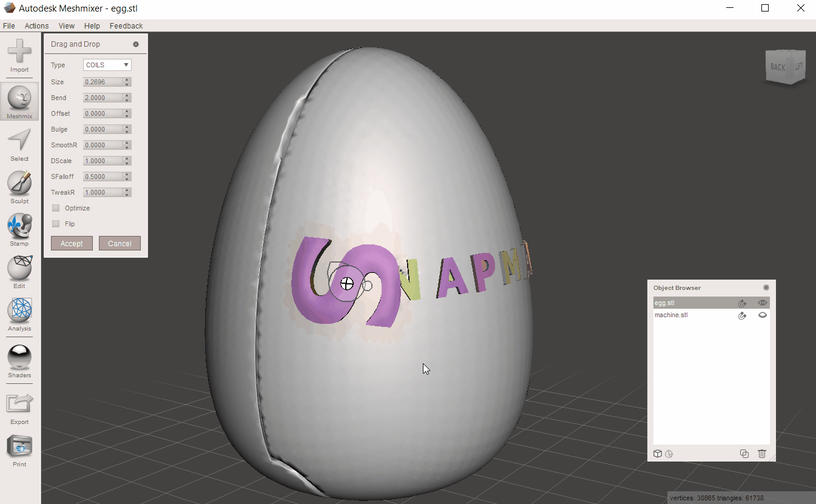This screenshot has width=816, height=504.
Task: Select egg.stl in Object Browser
Action: coord(711,303)
